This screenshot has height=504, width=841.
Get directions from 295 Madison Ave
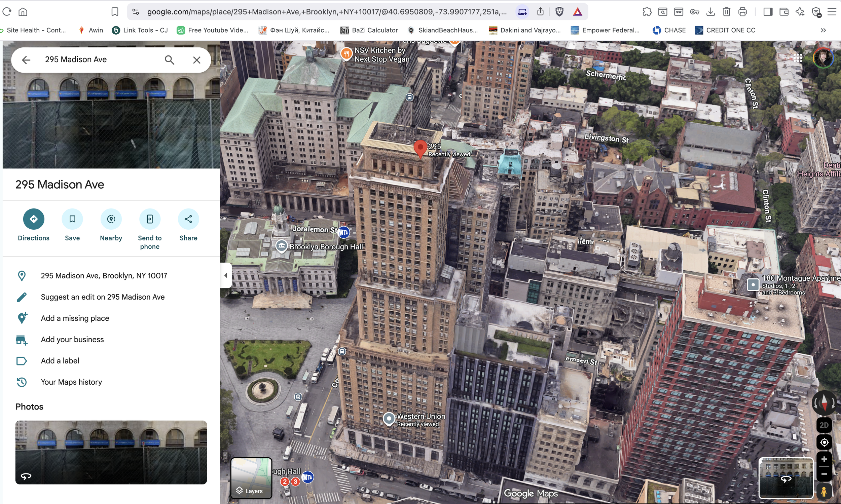coord(33,219)
